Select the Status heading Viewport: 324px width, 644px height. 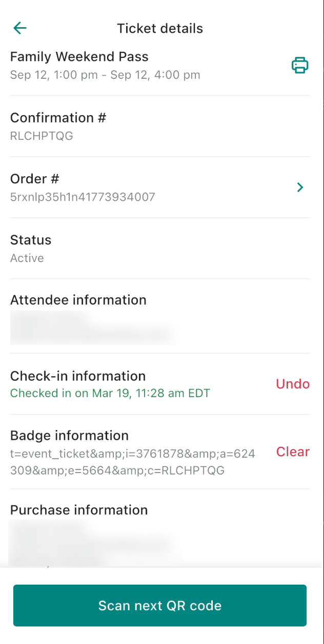(x=31, y=240)
